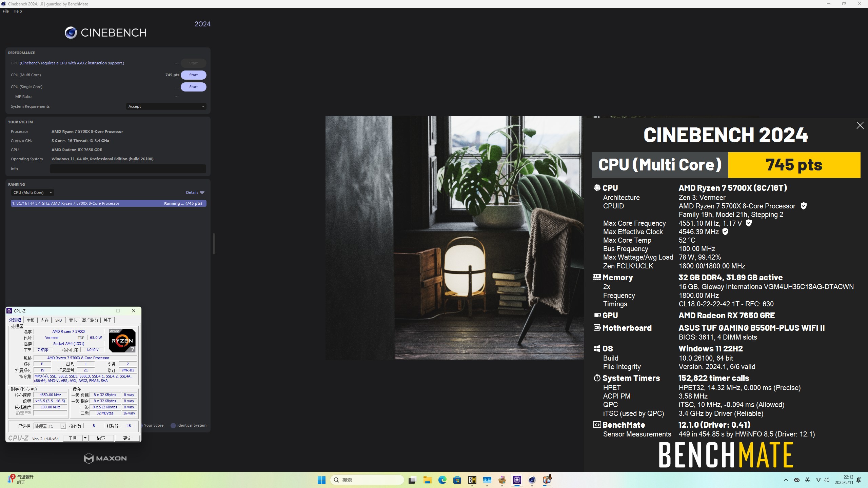
Task: Click the Motherboard icon in BenchMate panel
Action: click(x=597, y=328)
